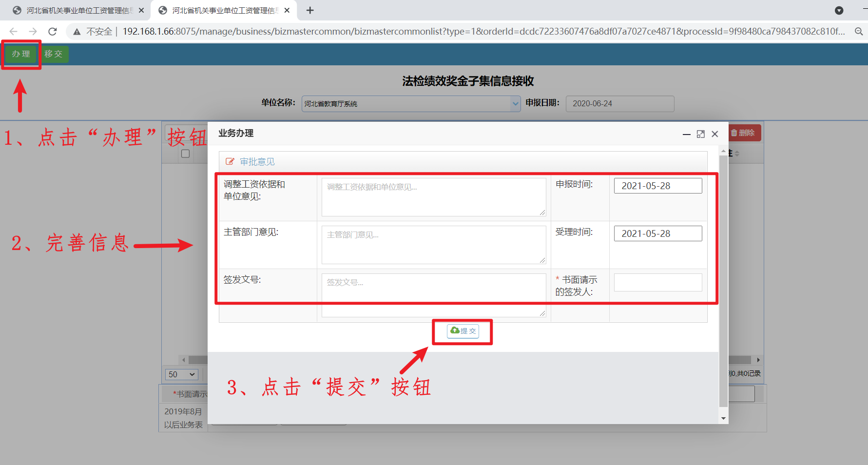Click the 签发文号 text area
868x465 pixels.
click(434, 295)
